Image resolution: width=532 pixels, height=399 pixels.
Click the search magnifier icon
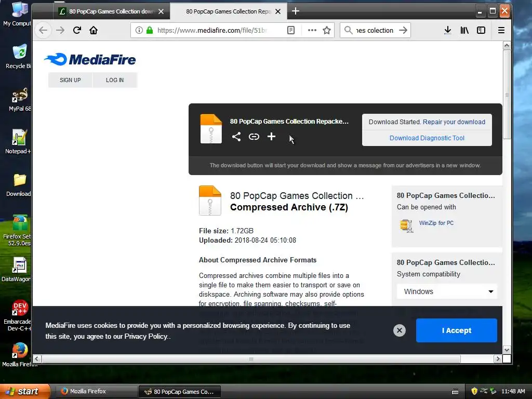pyautogui.click(x=348, y=30)
